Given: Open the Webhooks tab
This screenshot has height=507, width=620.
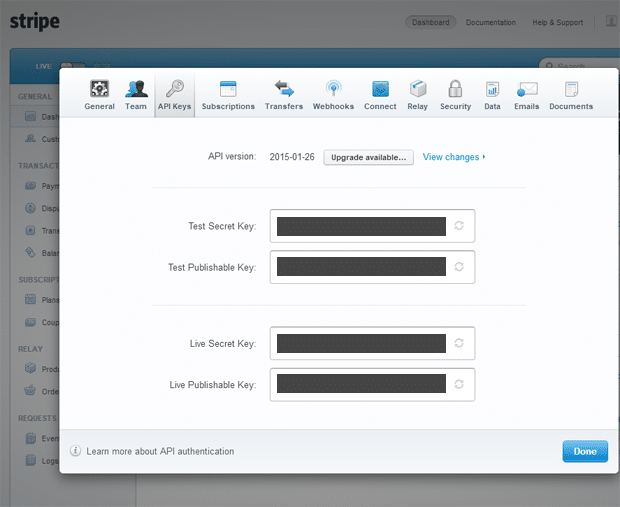Looking at the screenshot, I should click(333, 95).
